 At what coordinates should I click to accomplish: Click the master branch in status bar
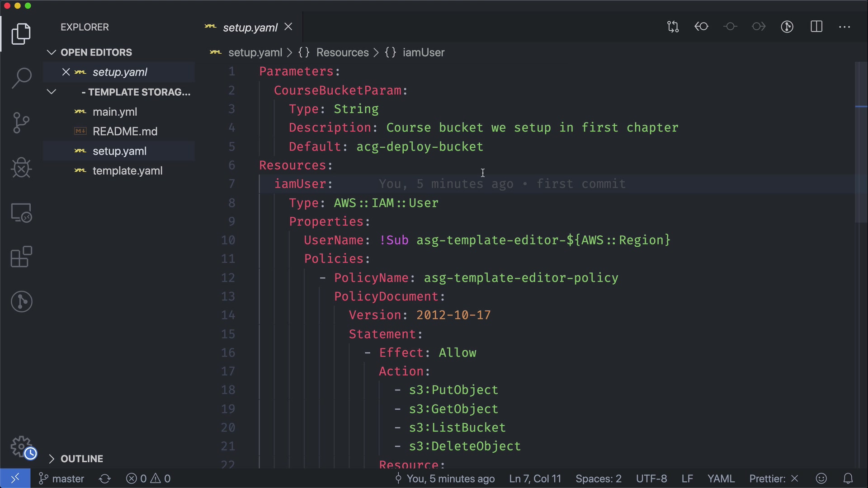point(61,479)
